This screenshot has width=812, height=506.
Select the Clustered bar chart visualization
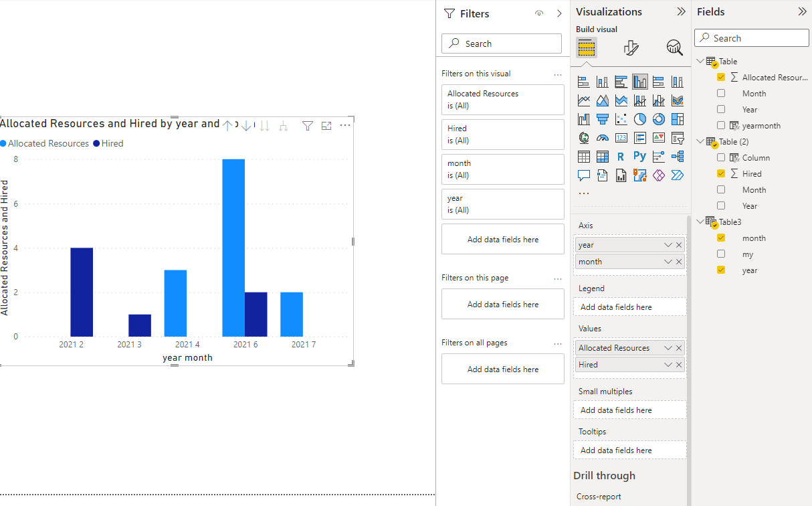point(621,82)
